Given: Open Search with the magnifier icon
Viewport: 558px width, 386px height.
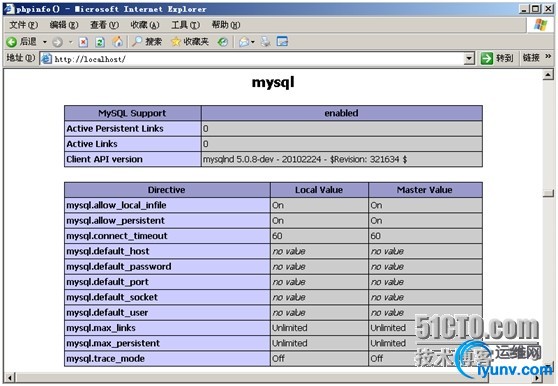Looking at the screenshot, I should (x=137, y=42).
